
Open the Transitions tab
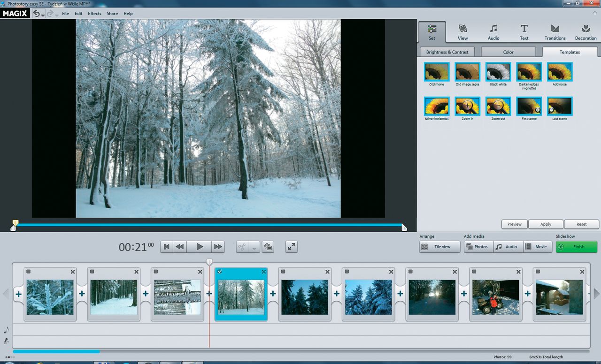click(555, 32)
